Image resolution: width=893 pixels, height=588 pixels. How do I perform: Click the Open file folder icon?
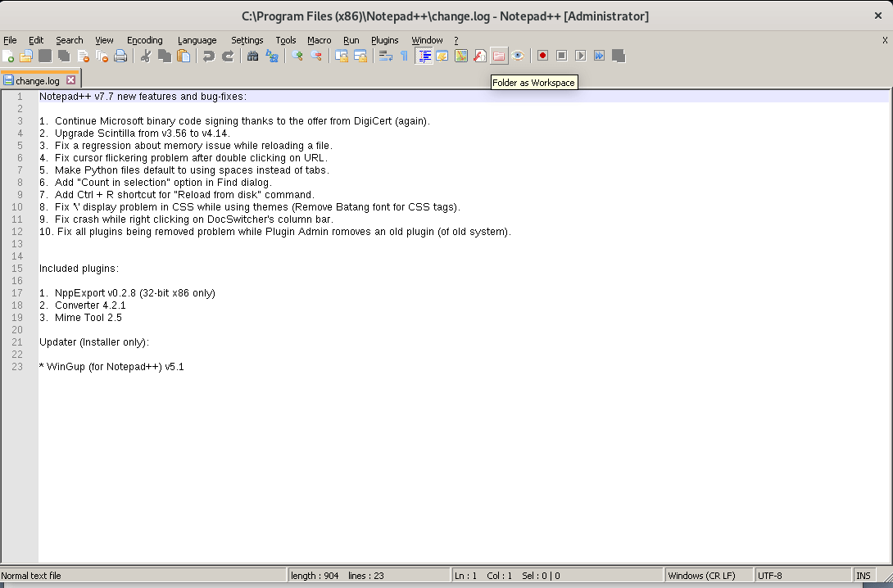[x=26, y=56]
